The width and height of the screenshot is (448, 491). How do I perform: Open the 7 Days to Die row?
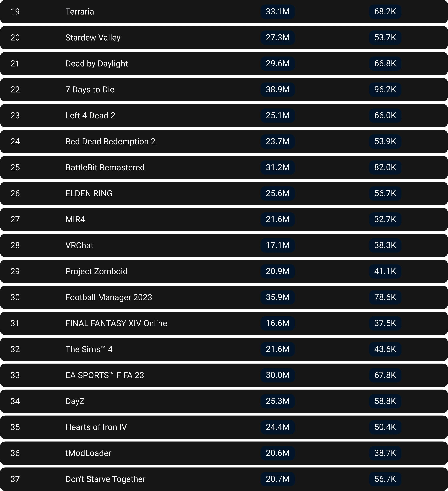click(x=90, y=90)
